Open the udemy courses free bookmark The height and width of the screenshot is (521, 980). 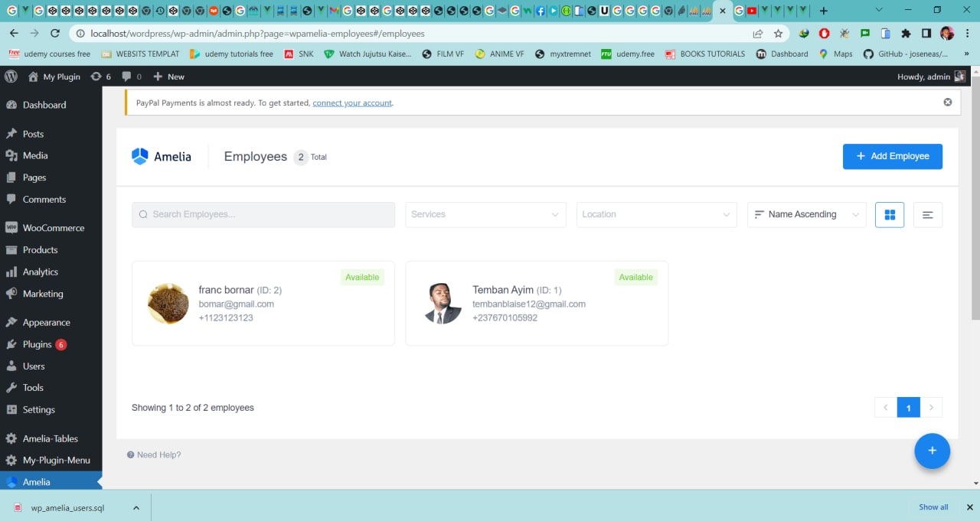pos(50,54)
